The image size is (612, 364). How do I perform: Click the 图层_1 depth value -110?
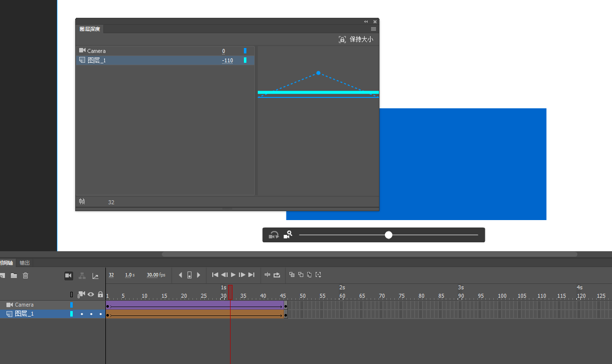pyautogui.click(x=228, y=60)
